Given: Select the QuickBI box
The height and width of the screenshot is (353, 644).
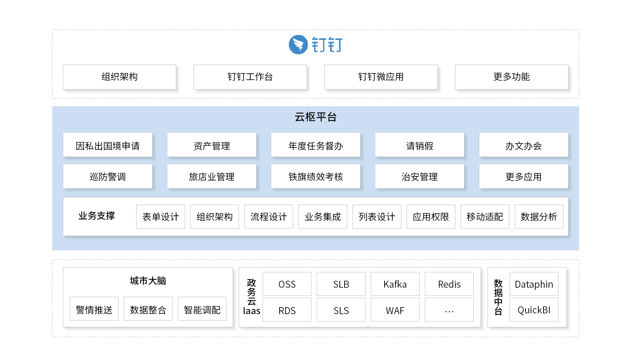Looking at the screenshot, I should (x=534, y=310).
